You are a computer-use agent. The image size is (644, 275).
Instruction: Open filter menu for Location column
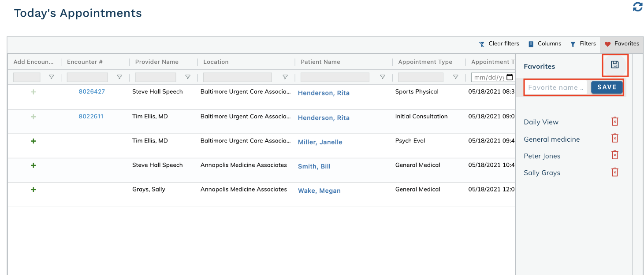[x=285, y=77]
